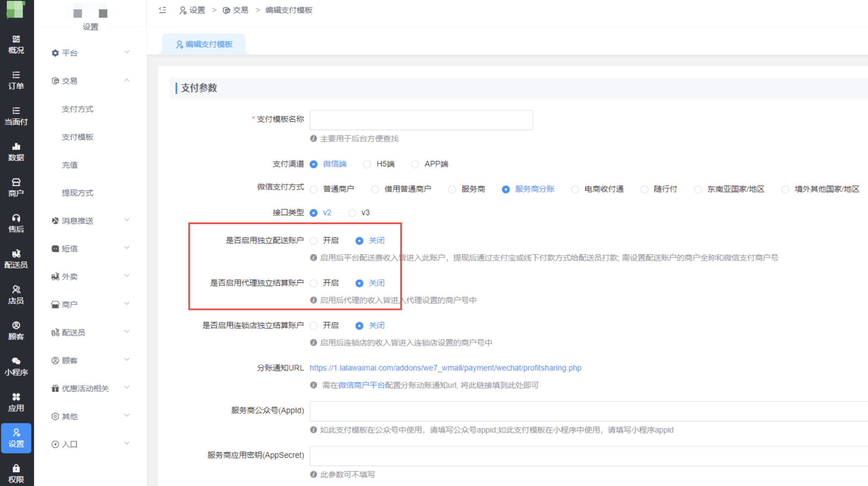The image size is (868, 486).
Task: Choose the v3 interface type radio
Action: pos(352,213)
